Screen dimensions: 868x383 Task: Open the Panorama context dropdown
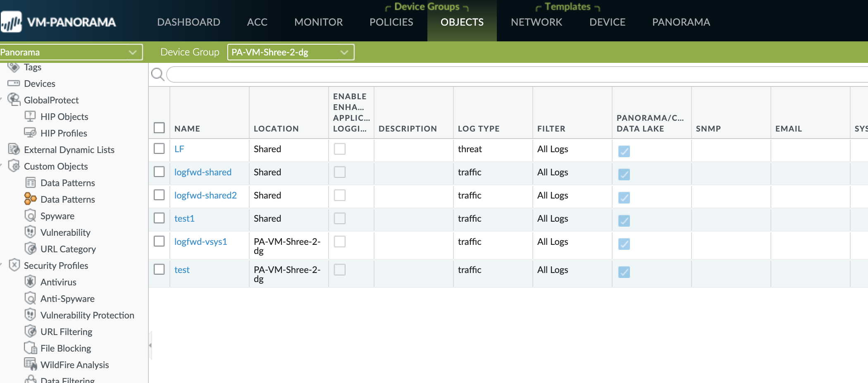71,52
